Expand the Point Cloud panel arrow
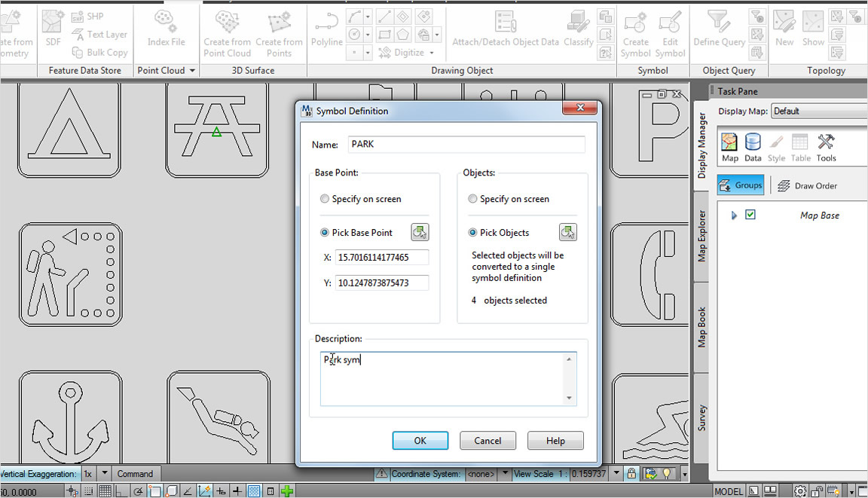This screenshot has height=498, width=868. click(x=192, y=70)
